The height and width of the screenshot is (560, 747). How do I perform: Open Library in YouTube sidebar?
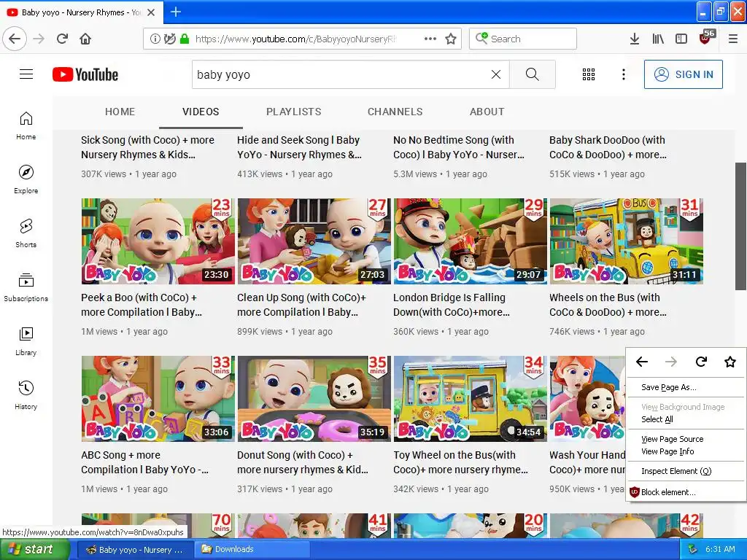point(26,341)
